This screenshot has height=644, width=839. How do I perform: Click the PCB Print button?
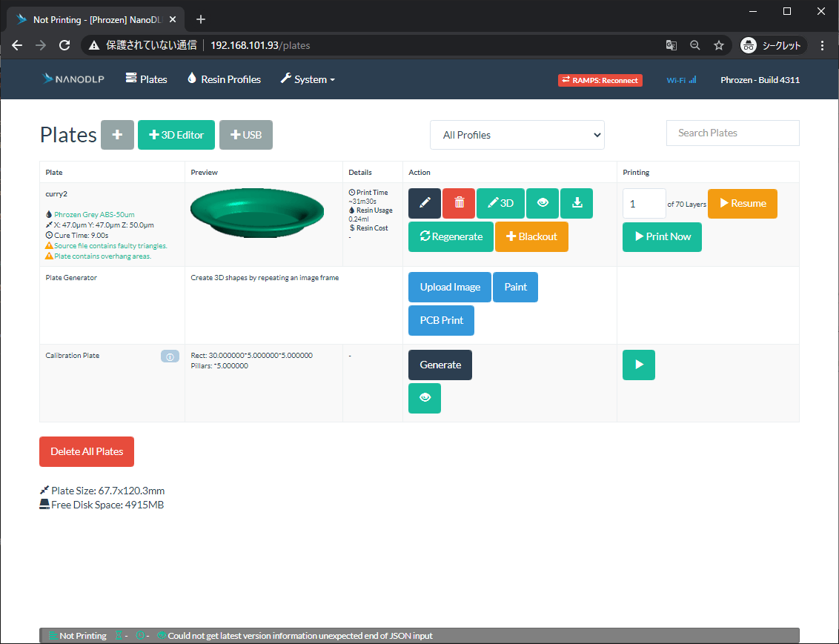441,320
